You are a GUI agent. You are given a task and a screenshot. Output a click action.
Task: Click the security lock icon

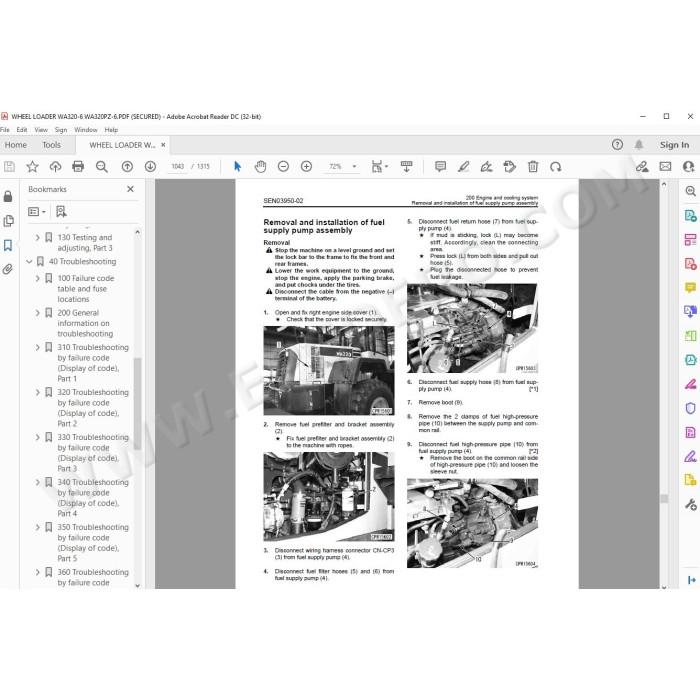click(8, 196)
